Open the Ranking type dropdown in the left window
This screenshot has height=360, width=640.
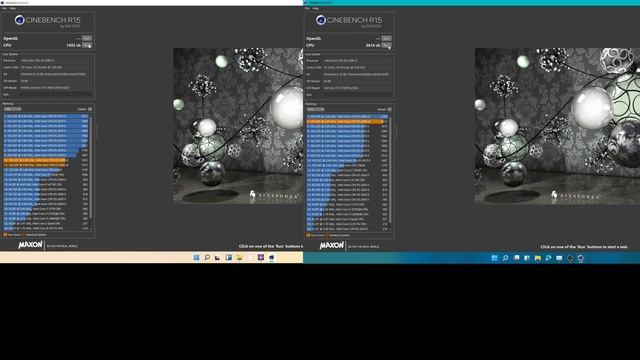pos(12,109)
